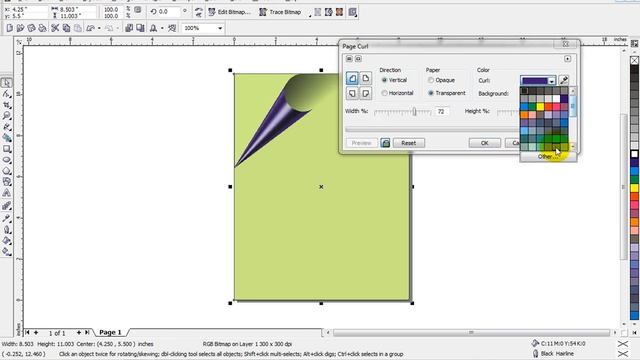Click the Import icon in toolbar
Screen dimensions: 640x360
129,28
